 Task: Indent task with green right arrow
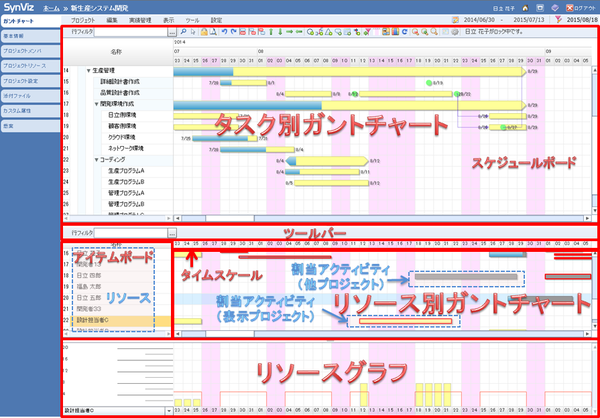(289, 32)
